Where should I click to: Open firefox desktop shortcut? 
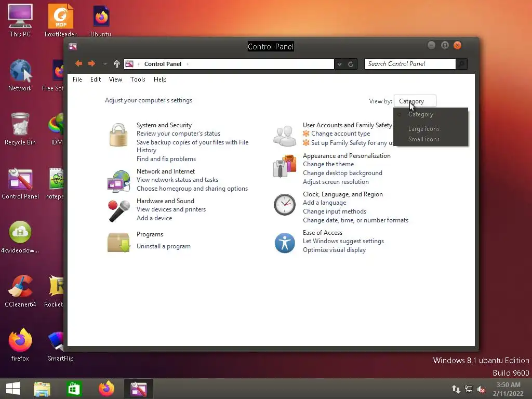[x=20, y=345]
